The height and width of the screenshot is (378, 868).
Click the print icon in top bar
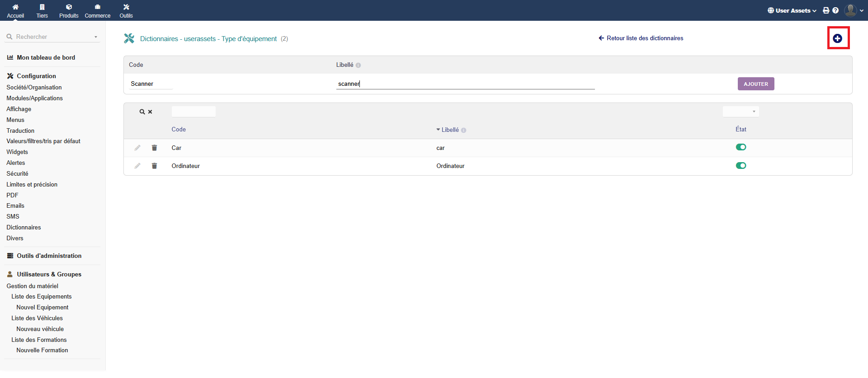[x=826, y=10]
